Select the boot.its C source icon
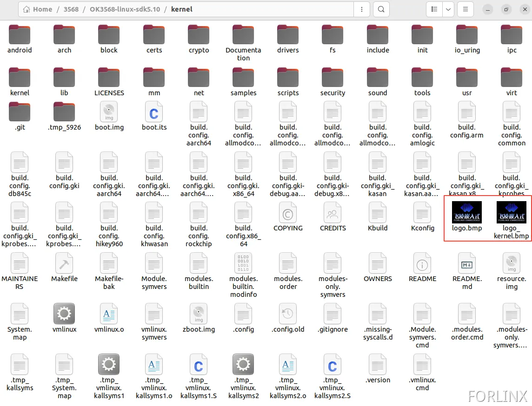 (x=154, y=112)
